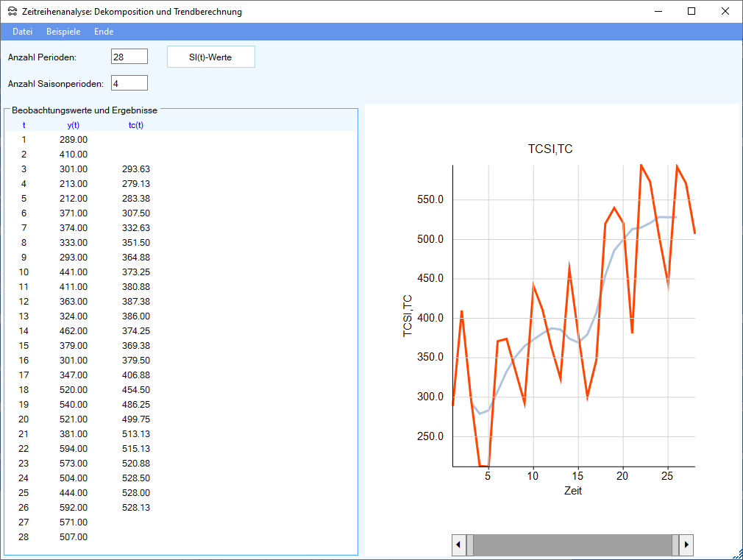This screenshot has width=743, height=560.
Task: Open the Beispiele menu
Action: [63, 32]
